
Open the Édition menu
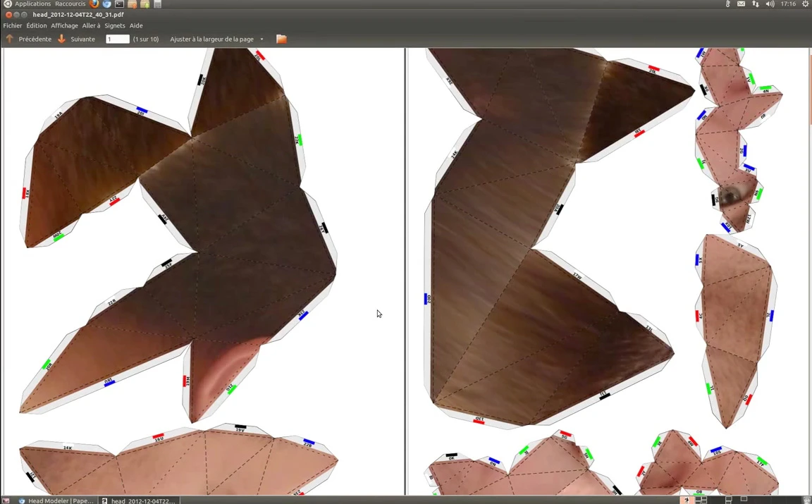(36, 25)
